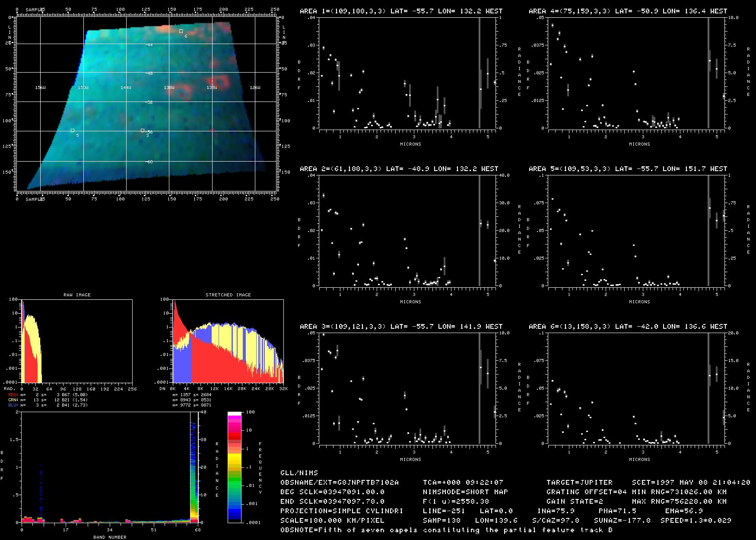The height and width of the screenshot is (540, 756).
Task: Click the red marker on the 132W line
Action: (212, 81)
